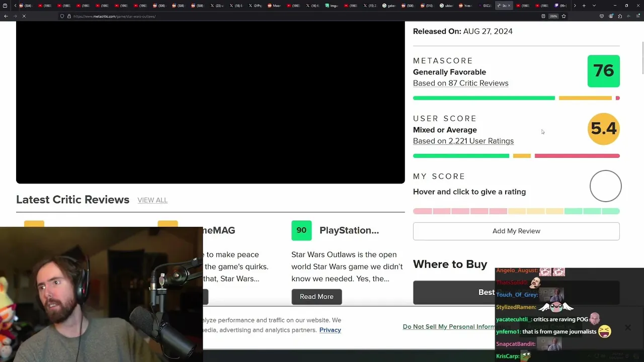This screenshot has height=362, width=644.
Task: Click the browser forward arrow
Action: [15, 16]
